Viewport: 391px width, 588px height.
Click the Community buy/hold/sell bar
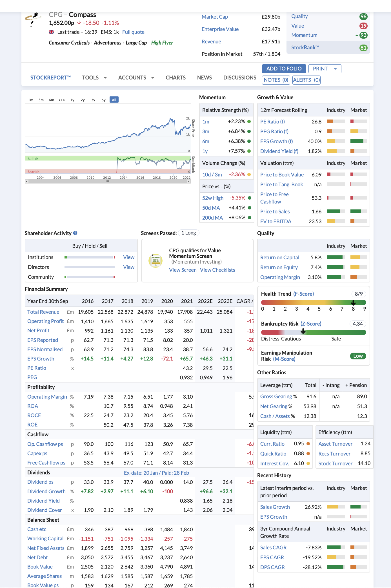click(x=90, y=277)
